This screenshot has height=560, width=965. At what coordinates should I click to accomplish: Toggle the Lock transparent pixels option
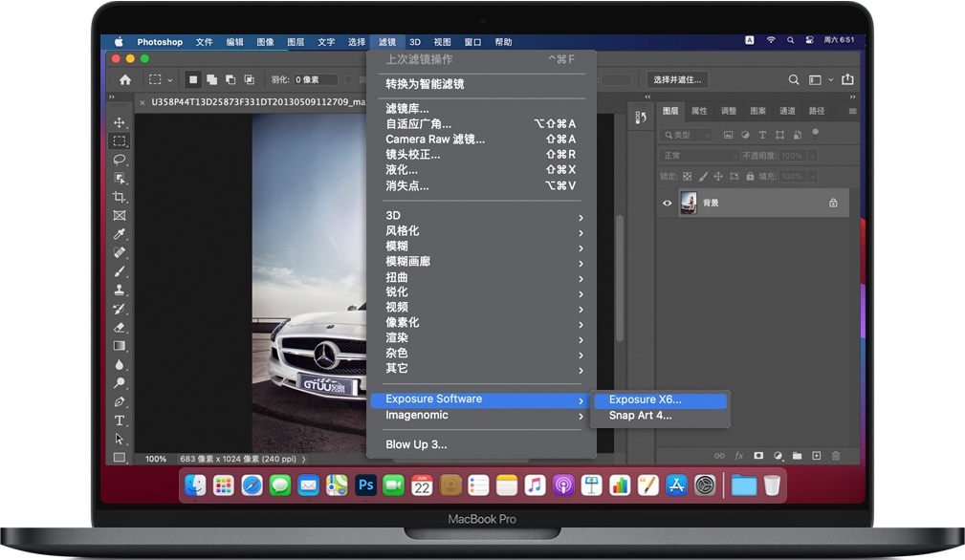pyautogui.click(x=687, y=177)
